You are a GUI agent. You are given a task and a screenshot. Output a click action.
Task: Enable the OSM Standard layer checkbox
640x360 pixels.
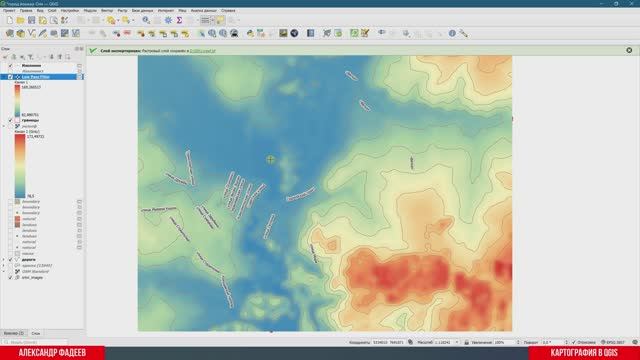click(11, 271)
